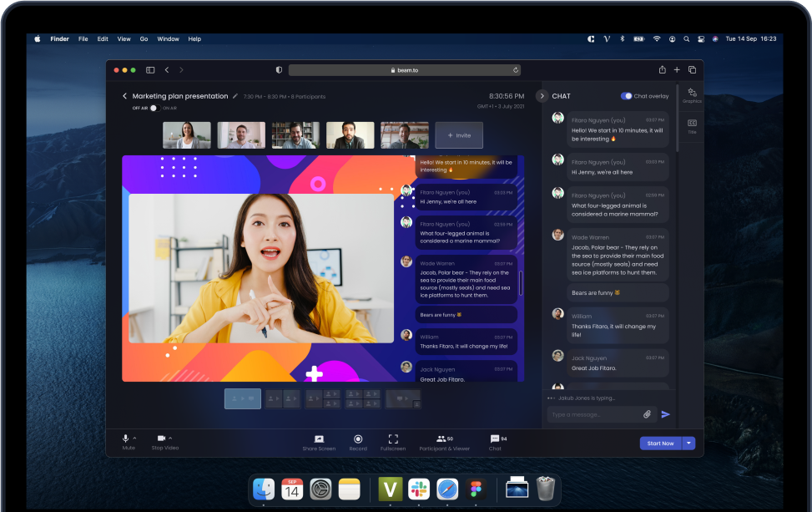The image size is (812, 512).
Task: Select the single-speaker with chat layout
Action: pos(243,398)
